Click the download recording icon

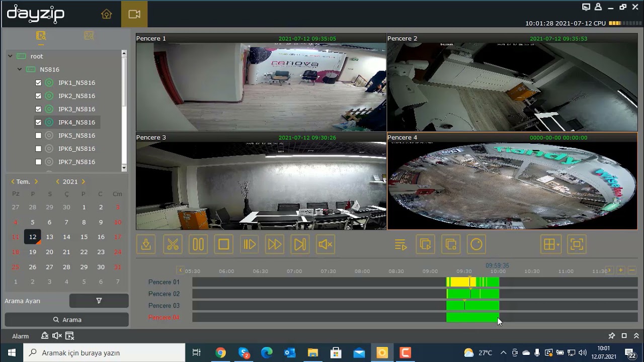click(146, 245)
